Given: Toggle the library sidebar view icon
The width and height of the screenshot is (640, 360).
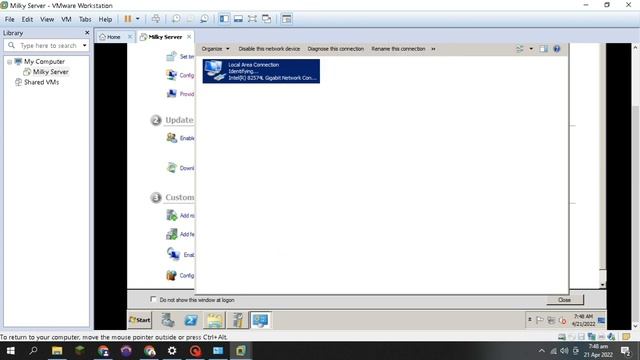Looking at the screenshot, I should [x=224, y=19].
